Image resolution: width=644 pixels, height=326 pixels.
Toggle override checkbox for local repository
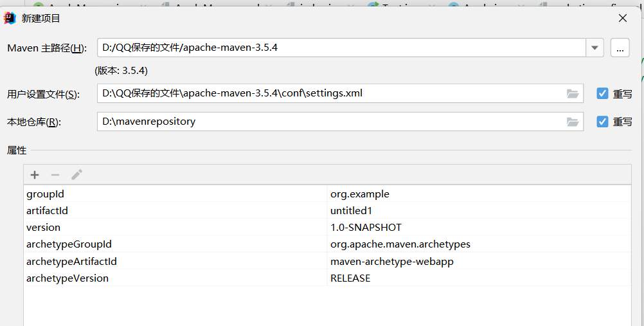coord(602,122)
